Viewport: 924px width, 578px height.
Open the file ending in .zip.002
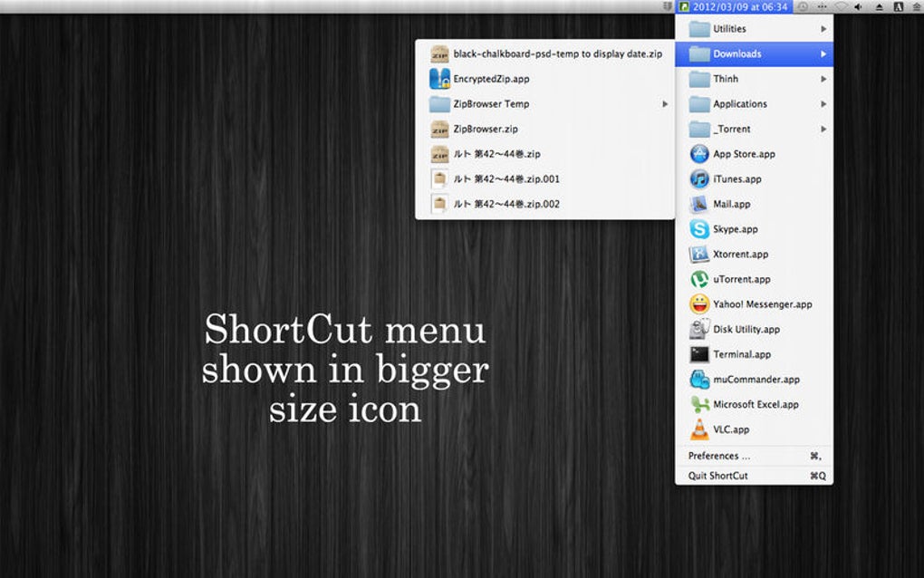click(x=544, y=204)
